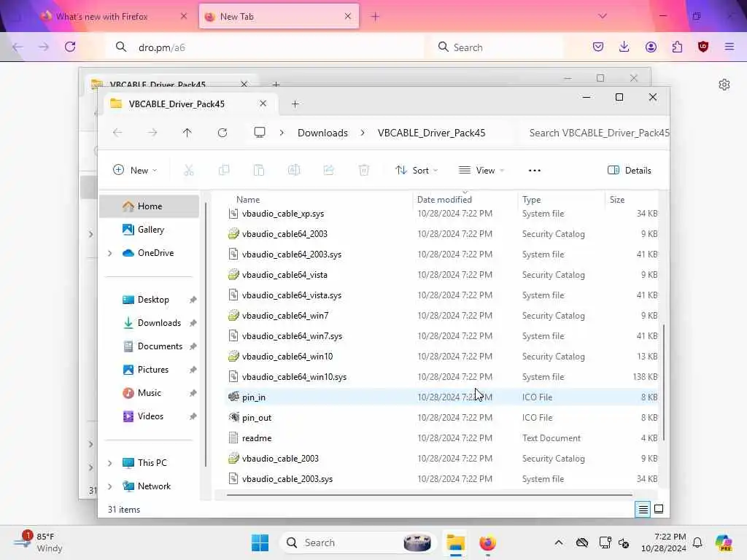
Task: Select the pin_out ICO file
Action: tap(441, 418)
